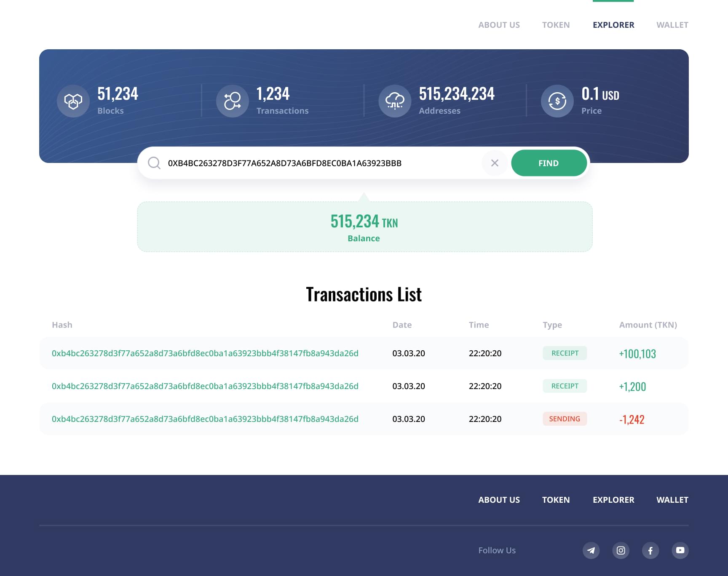
Task: Open the first transaction hash link
Action: pos(205,353)
